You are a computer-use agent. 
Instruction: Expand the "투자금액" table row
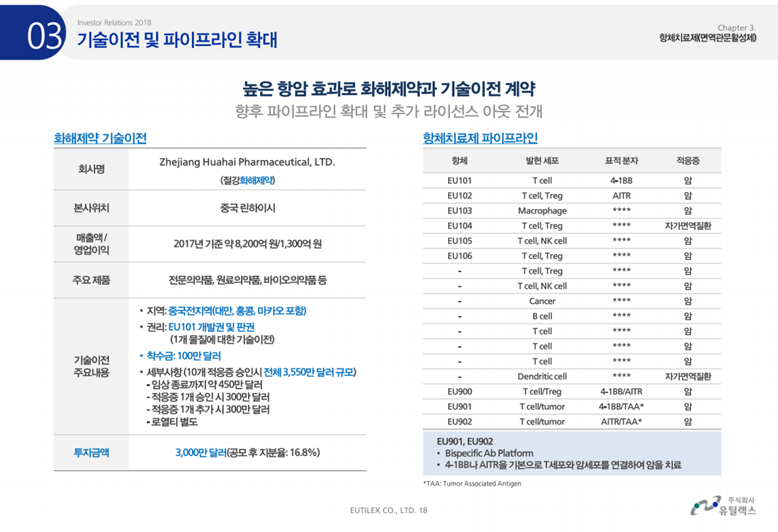pos(90,453)
